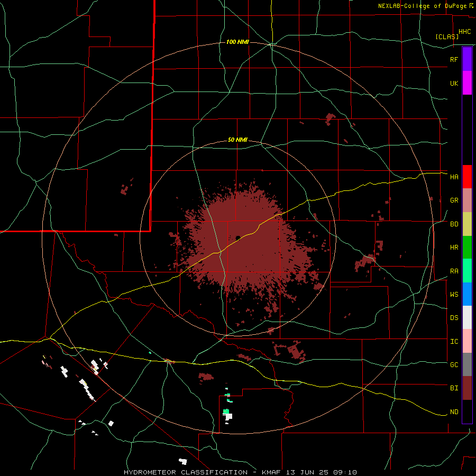Click the DS dry snow white swatch
The width and height of the screenshot is (476, 476).
467,317
